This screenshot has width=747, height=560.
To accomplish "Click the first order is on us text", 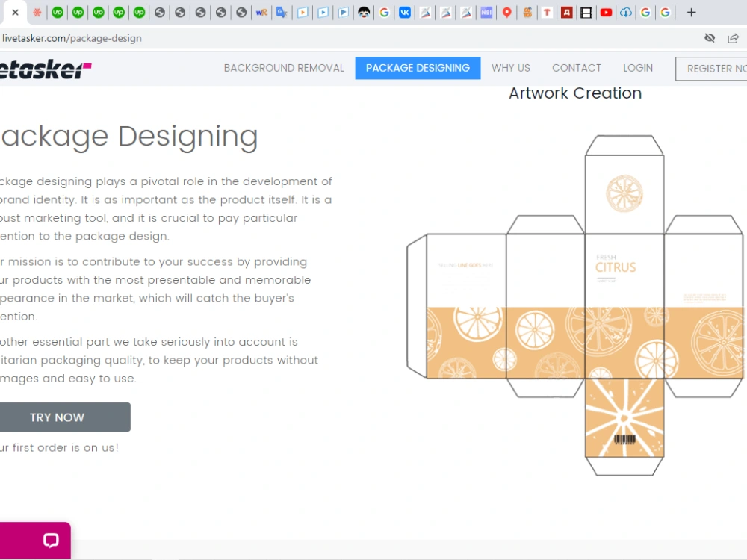I will pyautogui.click(x=59, y=447).
